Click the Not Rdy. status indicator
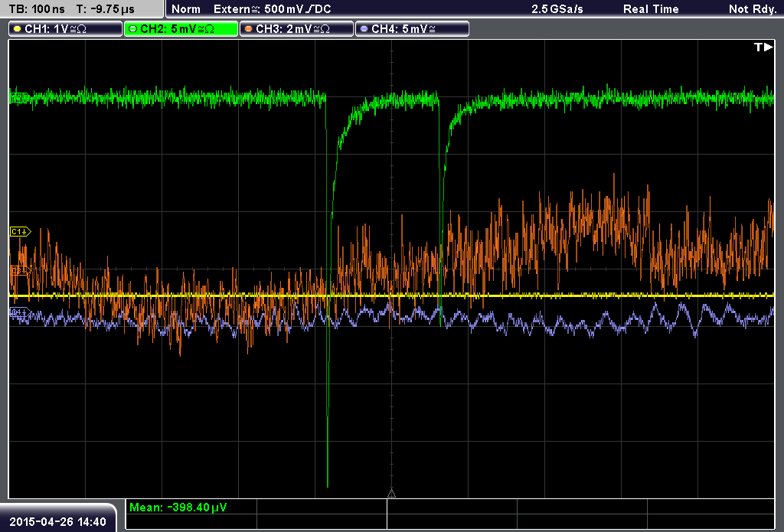Viewport: 784px width, 532px height. 753,9
